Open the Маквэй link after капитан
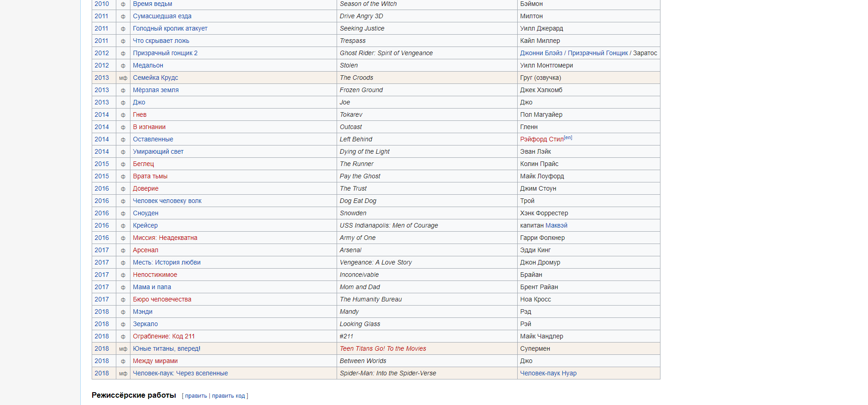This screenshot has height=405, width=868. (x=556, y=225)
